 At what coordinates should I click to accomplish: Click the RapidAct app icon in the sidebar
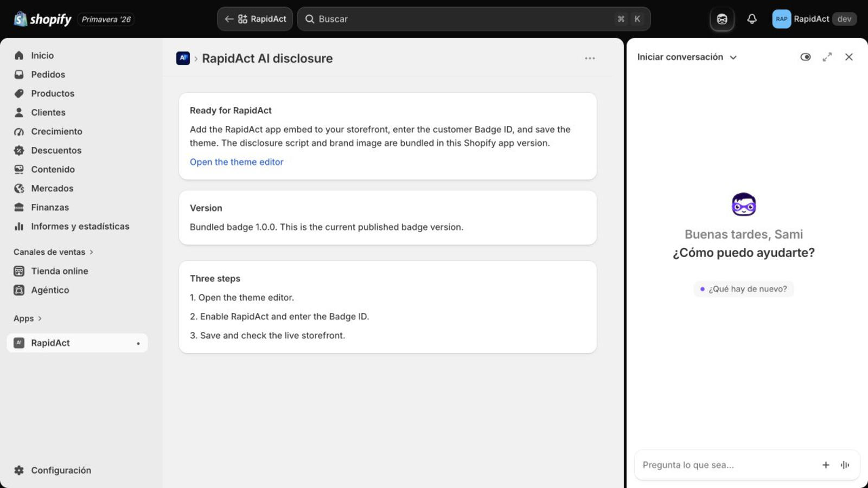click(x=19, y=343)
